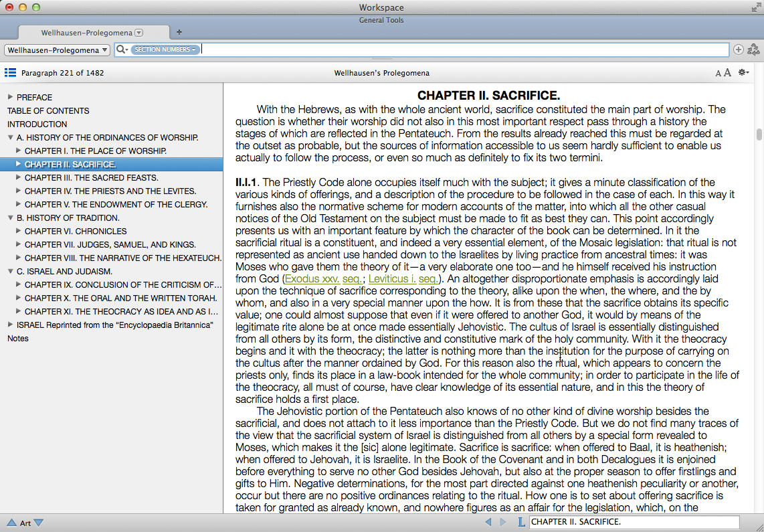Viewport: 764px width, 532px height.
Task: Open the magnifier search options
Action: click(122, 50)
